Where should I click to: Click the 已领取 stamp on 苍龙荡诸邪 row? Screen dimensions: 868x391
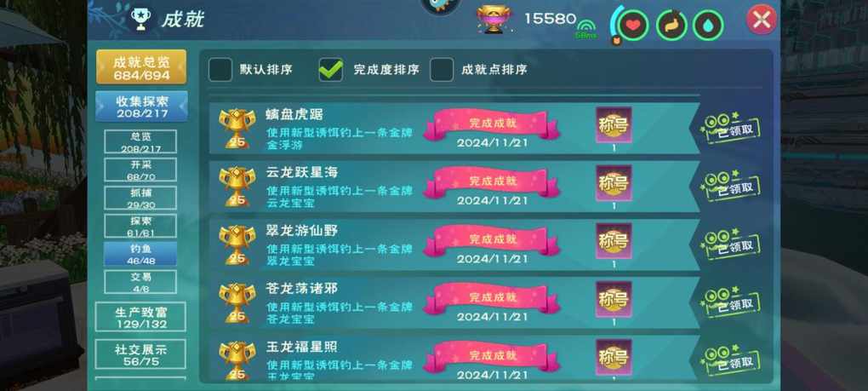point(730,302)
